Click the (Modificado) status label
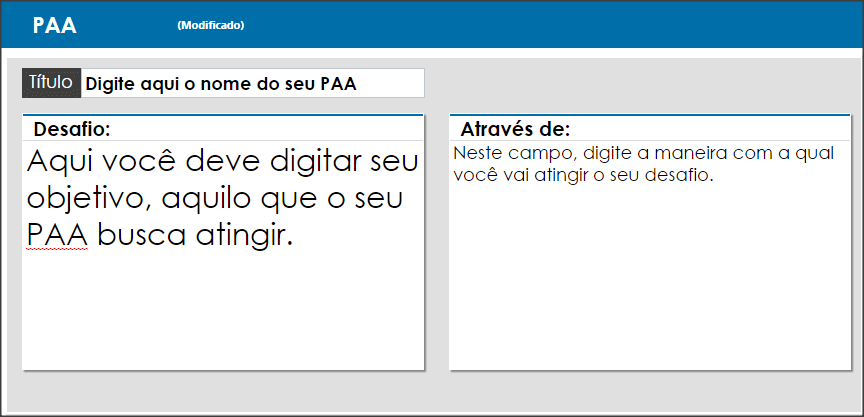The height and width of the screenshot is (417, 864). click(211, 25)
